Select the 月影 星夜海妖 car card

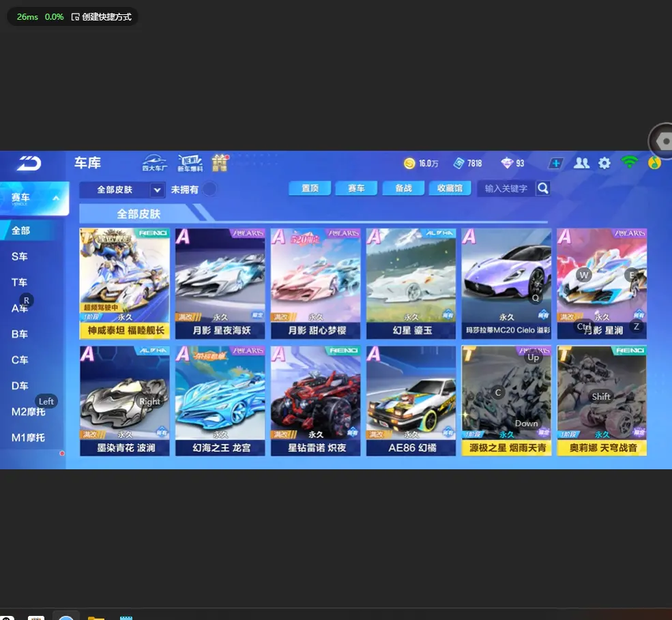point(220,284)
